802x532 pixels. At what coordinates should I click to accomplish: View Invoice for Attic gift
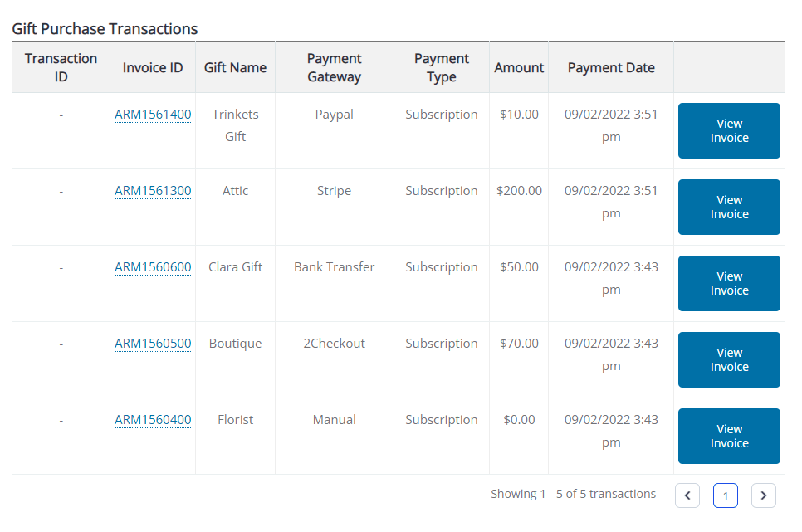729,207
